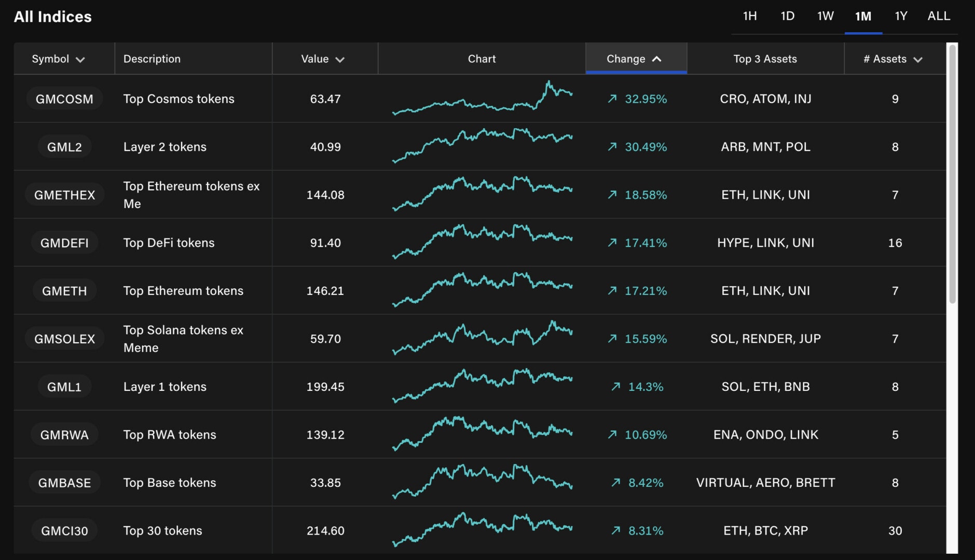
Task: Switch to the 1H timeframe tab
Action: pyautogui.click(x=749, y=16)
